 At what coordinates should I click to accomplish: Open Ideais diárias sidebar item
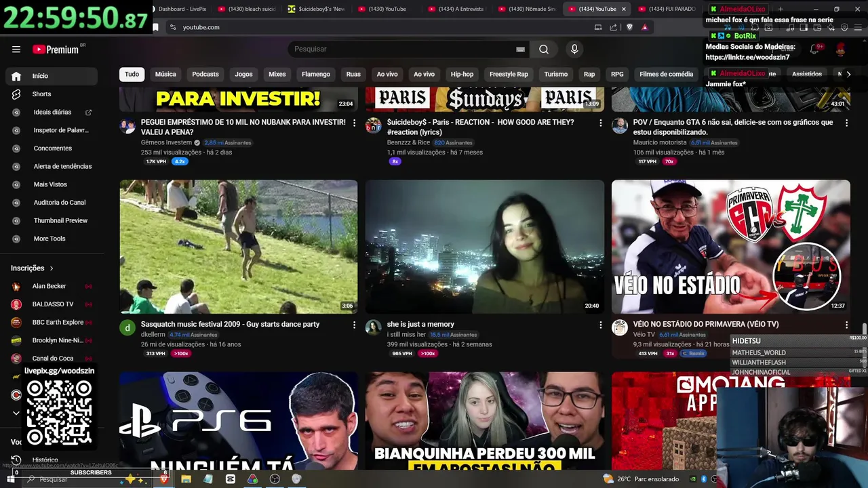pos(52,112)
